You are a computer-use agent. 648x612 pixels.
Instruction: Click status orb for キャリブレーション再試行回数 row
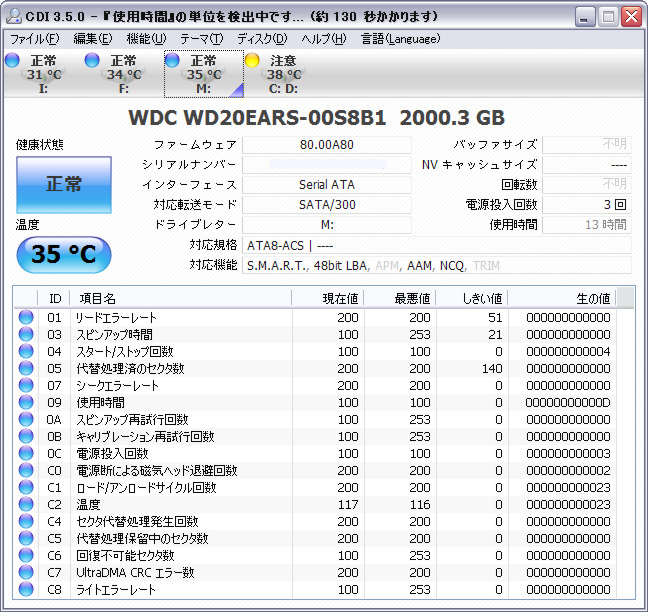pos(26,436)
